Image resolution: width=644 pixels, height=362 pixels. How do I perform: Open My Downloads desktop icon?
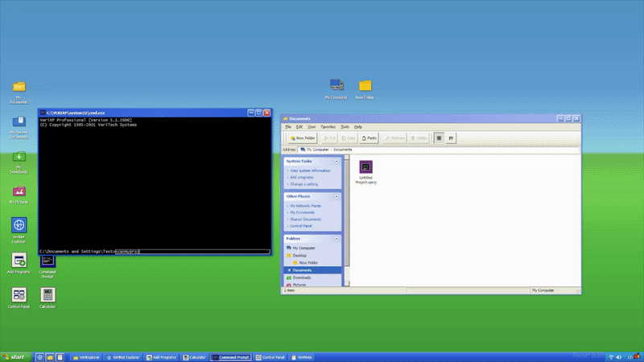coord(19,162)
